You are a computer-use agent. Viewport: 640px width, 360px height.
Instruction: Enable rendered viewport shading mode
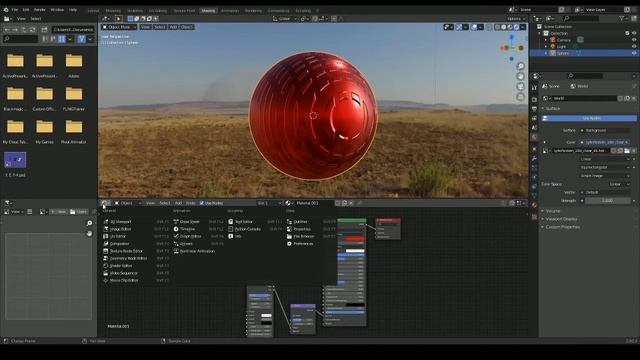516,27
